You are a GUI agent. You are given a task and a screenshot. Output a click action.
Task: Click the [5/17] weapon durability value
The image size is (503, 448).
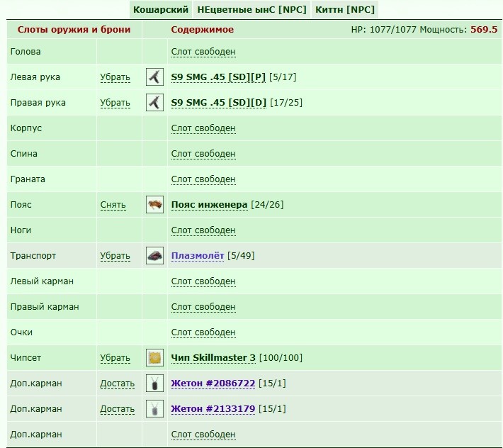[283, 77]
